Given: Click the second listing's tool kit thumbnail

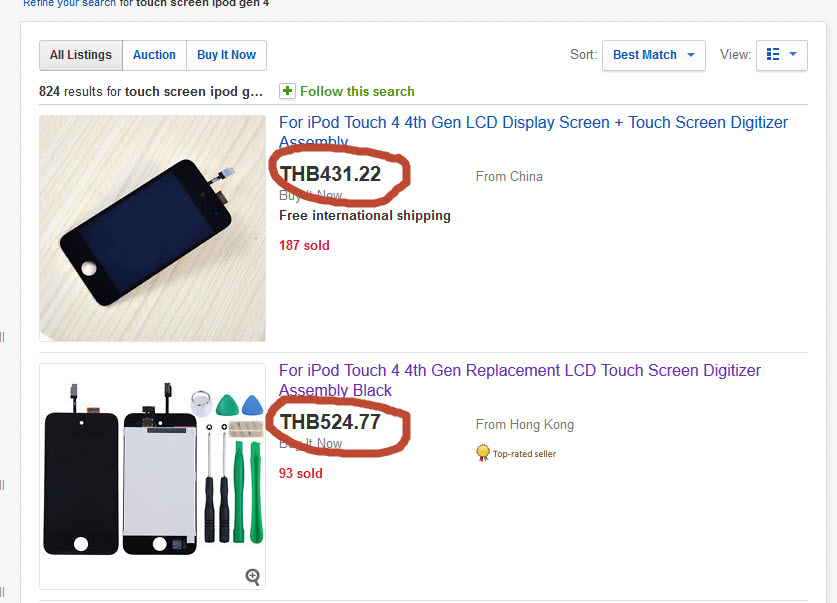Looking at the screenshot, I should click(152, 476).
